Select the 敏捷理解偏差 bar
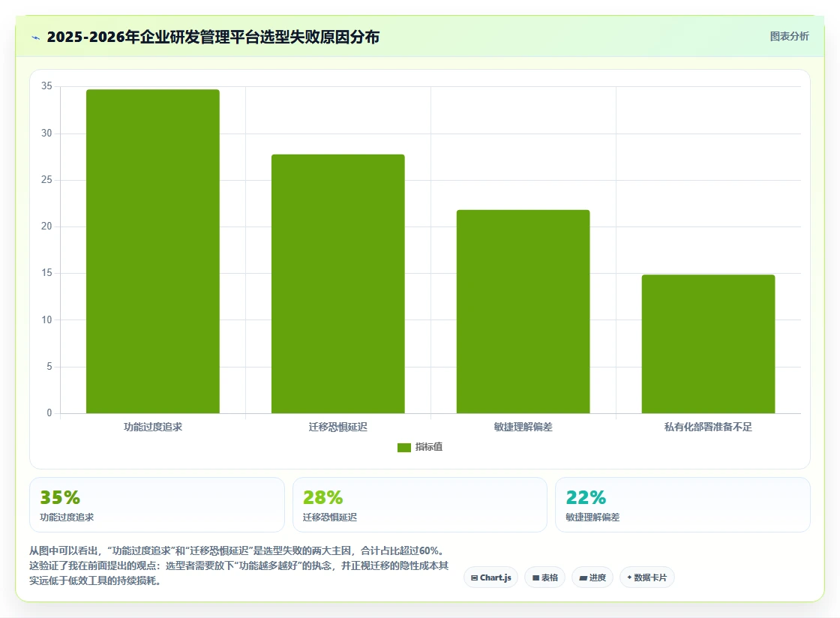This screenshot has width=840, height=618. [x=523, y=312]
